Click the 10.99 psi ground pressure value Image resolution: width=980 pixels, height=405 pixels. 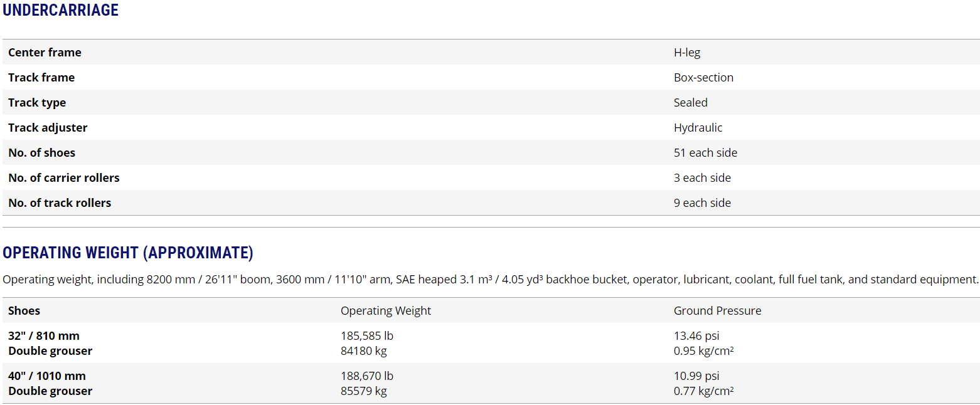tap(696, 376)
